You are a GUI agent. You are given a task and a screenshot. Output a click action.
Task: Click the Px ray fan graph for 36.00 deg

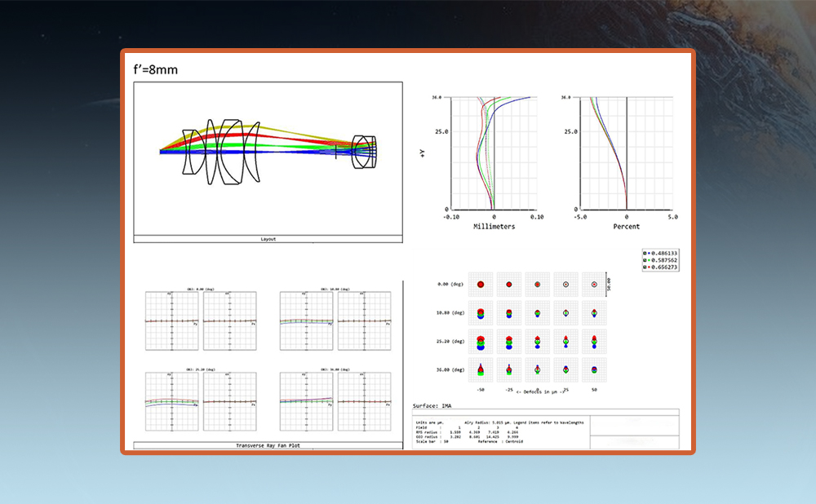click(364, 401)
